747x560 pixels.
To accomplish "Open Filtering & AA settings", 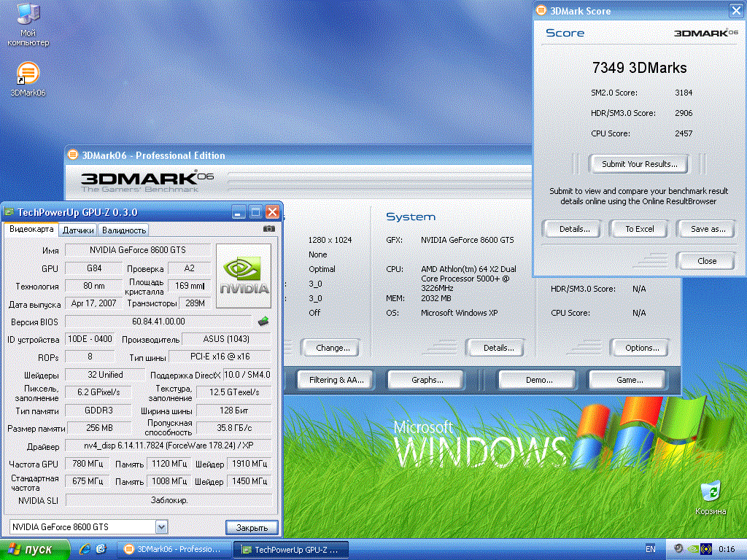I will pyautogui.click(x=336, y=379).
